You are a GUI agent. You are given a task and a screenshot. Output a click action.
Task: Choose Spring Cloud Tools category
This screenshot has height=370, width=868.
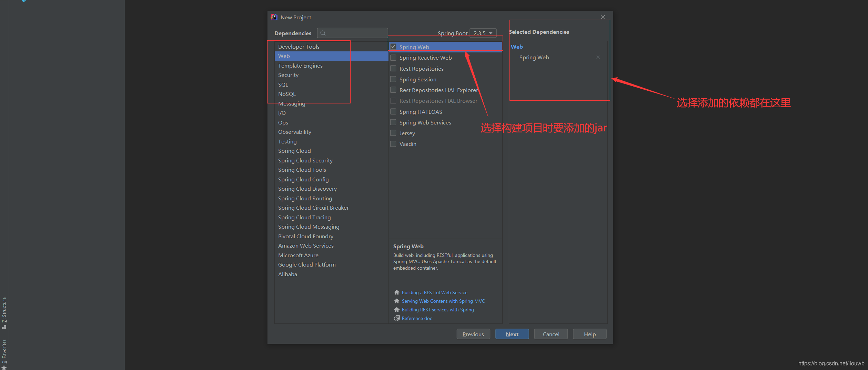tap(331, 170)
